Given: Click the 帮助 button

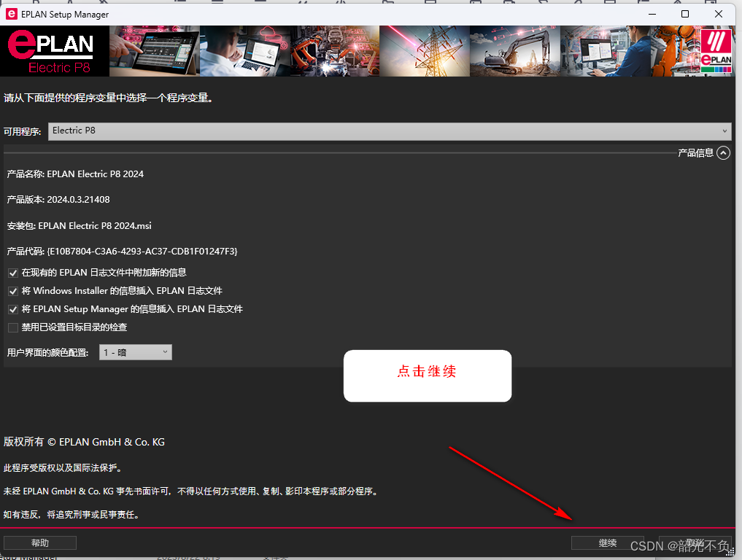Looking at the screenshot, I should [x=39, y=542].
